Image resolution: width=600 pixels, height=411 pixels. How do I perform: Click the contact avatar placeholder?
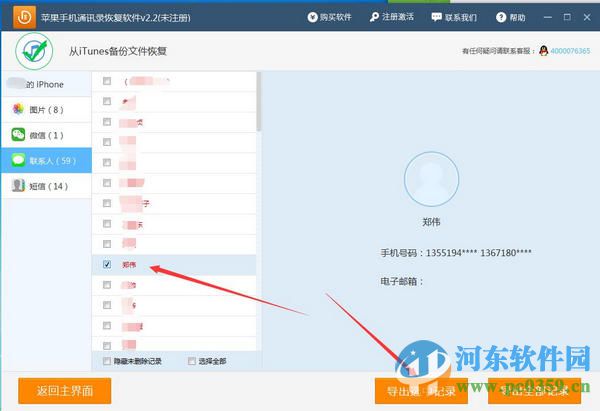[431, 179]
